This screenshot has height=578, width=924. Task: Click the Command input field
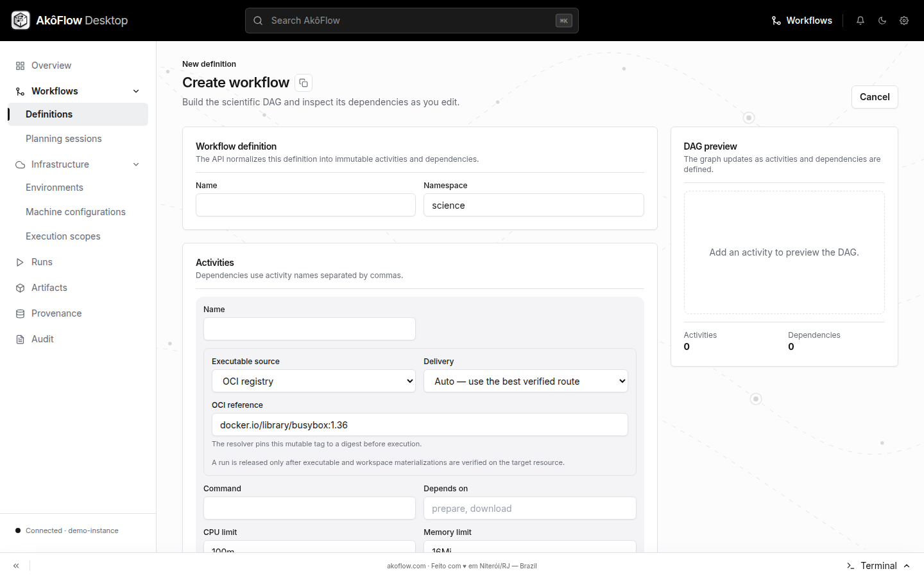click(x=309, y=508)
